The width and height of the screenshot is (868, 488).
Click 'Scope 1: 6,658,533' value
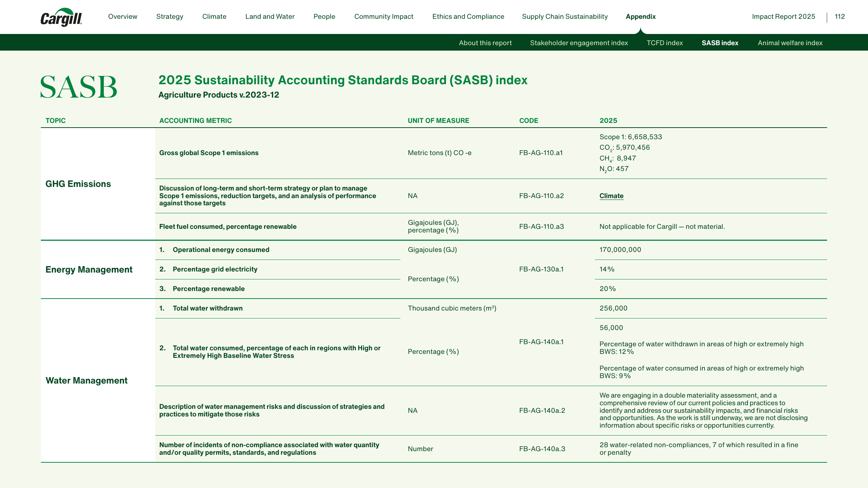click(631, 137)
